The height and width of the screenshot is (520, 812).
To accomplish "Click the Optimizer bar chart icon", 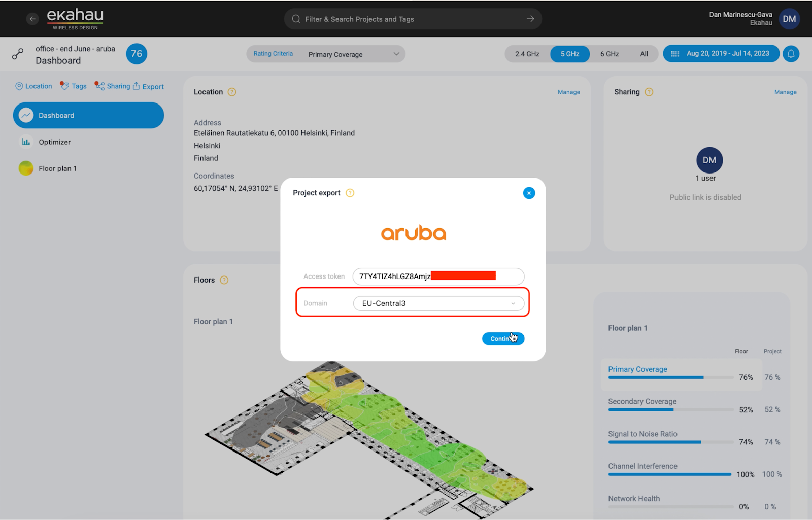I will [26, 142].
